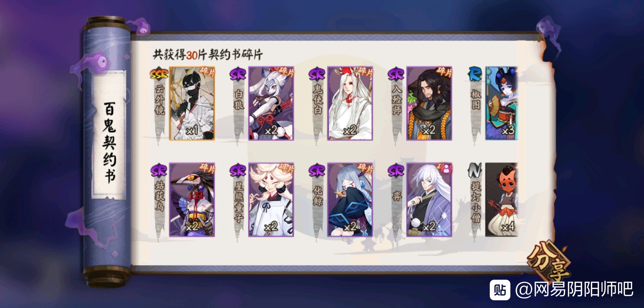Click the R rarity badge beside 椒图
644x308 pixels.
tap(475, 74)
